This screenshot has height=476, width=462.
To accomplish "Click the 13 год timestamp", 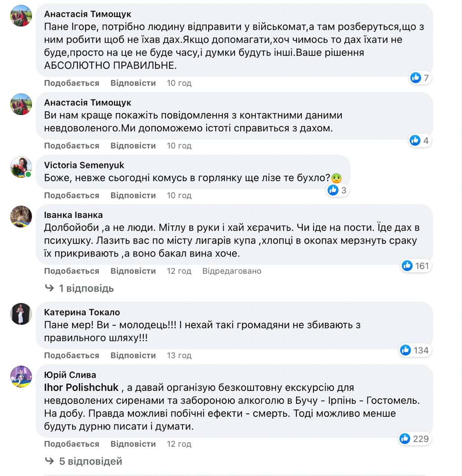I will click(x=179, y=356).
